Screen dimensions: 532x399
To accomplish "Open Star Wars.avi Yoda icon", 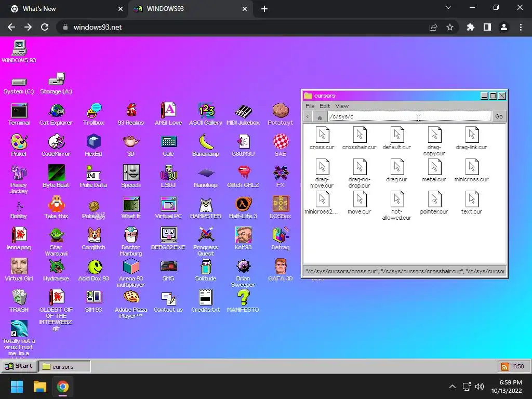I will point(56,242).
